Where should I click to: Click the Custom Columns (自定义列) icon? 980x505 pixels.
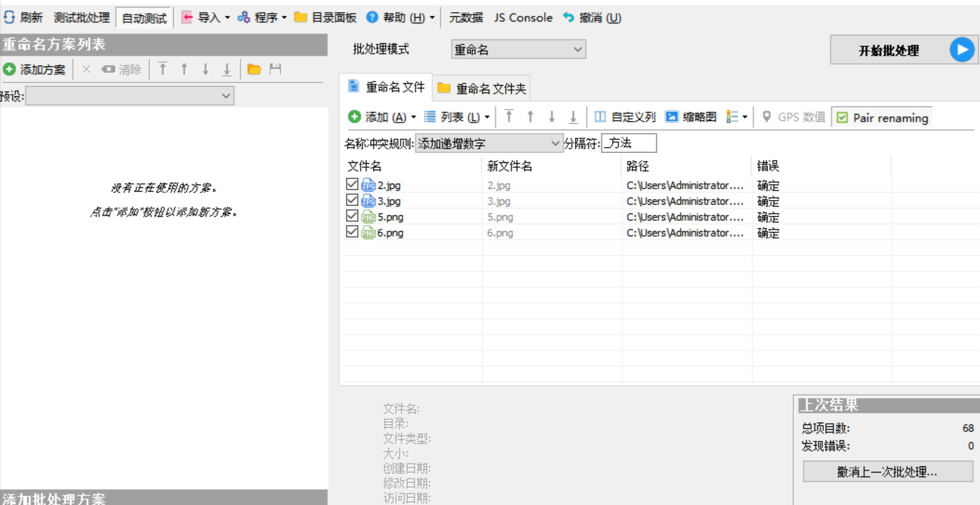(600, 117)
